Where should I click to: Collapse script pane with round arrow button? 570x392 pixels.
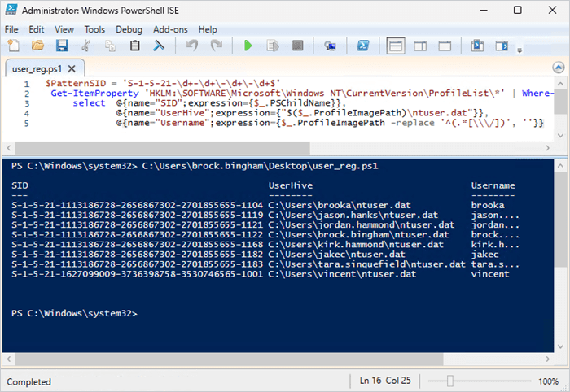(559, 68)
